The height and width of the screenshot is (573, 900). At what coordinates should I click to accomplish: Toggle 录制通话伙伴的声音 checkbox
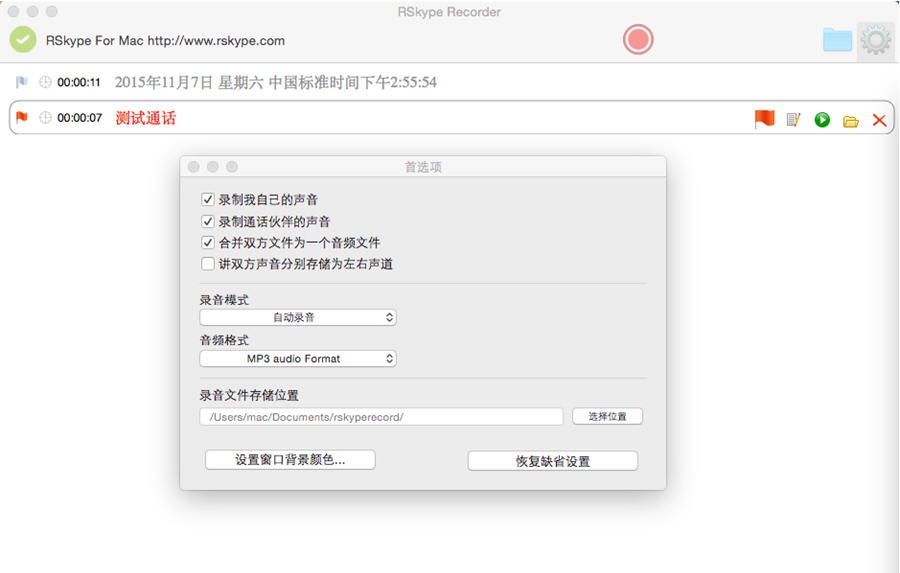208,222
